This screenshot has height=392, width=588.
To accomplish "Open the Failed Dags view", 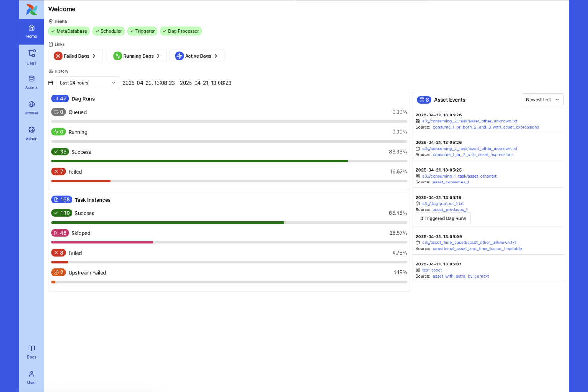I will pyautogui.click(x=75, y=56).
